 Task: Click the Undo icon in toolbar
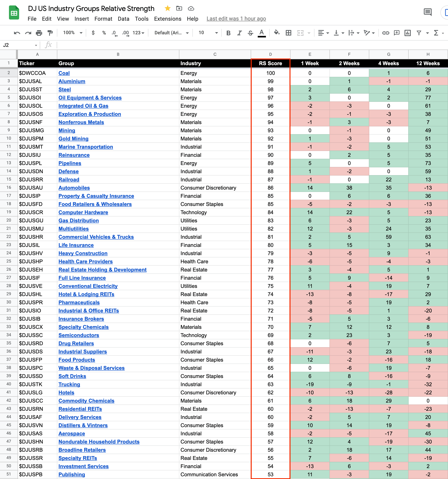tap(17, 33)
